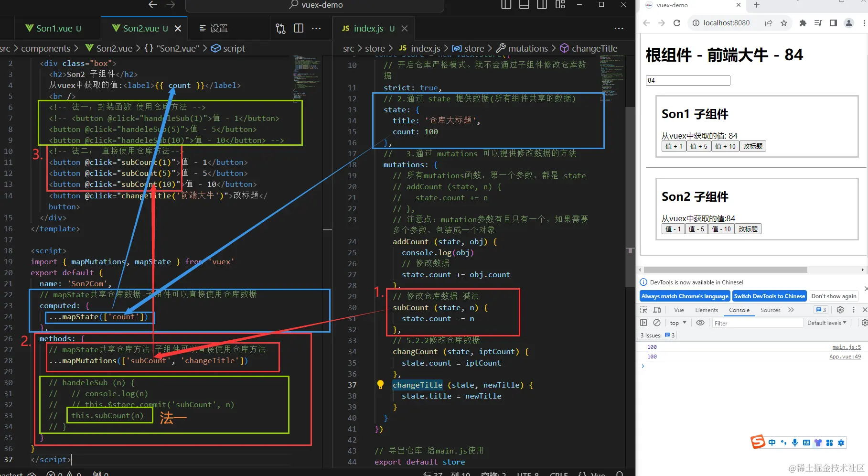Open the vuex-demo command search box
868x476 pixels.
tap(315, 5)
